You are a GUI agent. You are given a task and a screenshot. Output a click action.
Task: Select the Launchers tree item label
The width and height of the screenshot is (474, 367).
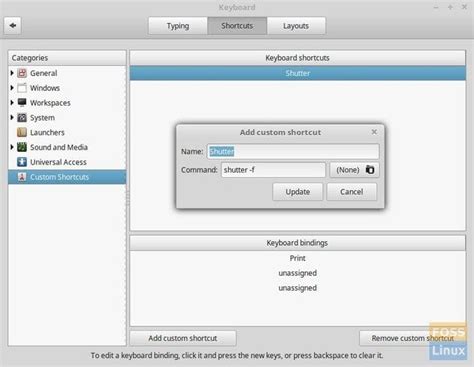pyautogui.click(x=47, y=132)
